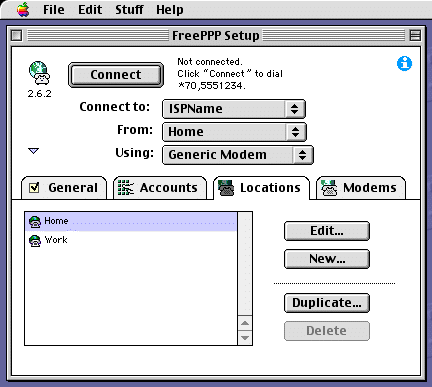
Task: Collapse the settings panel disclosure triangle
Action: point(33,151)
